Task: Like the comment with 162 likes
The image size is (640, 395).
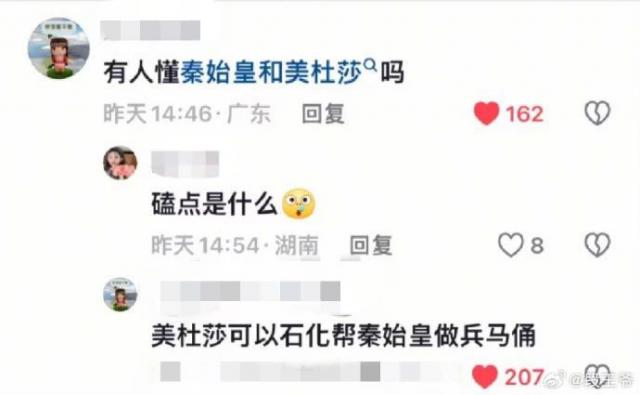Action: [486, 113]
